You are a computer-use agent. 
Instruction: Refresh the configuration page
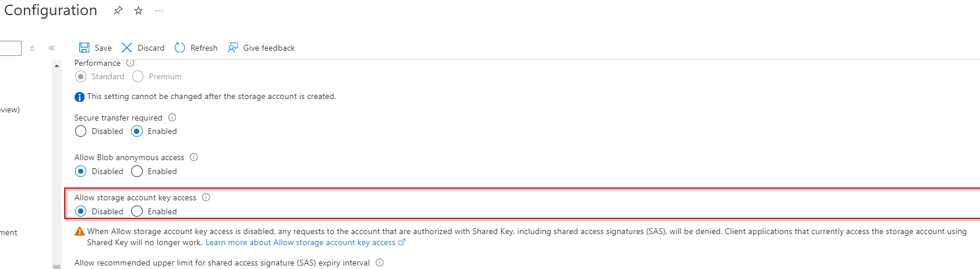point(196,48)
